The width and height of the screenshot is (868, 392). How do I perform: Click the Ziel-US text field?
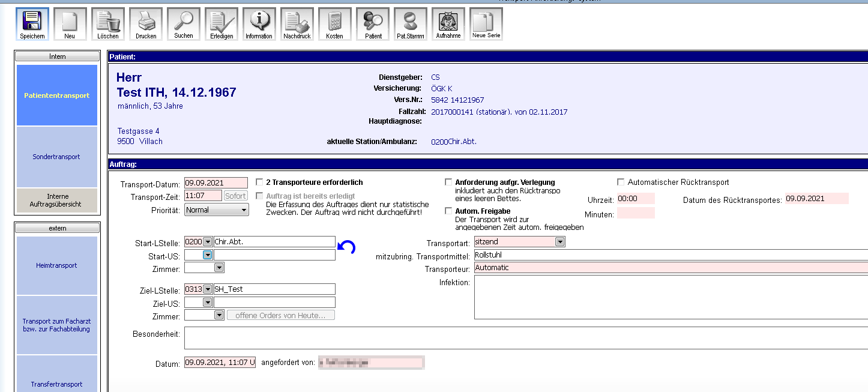274,302
